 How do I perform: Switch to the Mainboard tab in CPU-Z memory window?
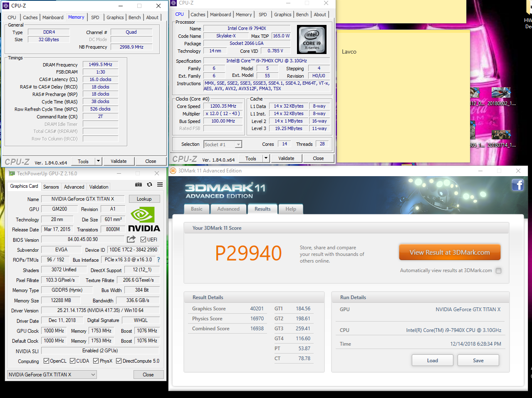pos(53,17)
